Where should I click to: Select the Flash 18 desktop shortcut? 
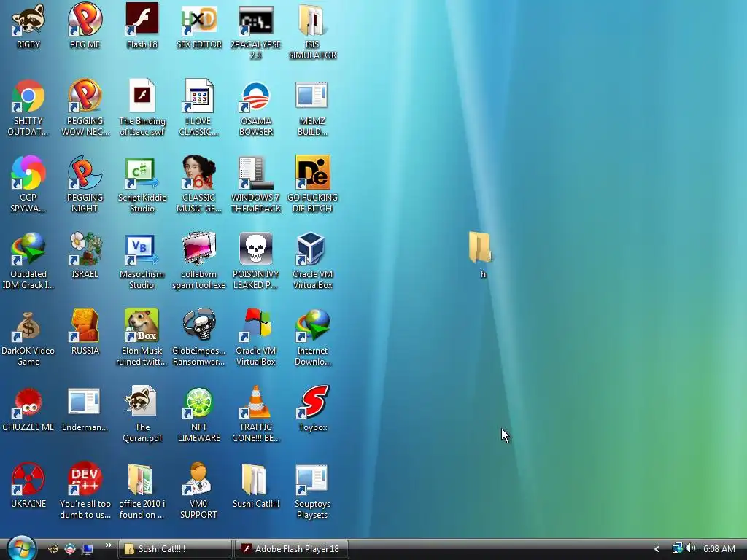[x=142, y=20]
